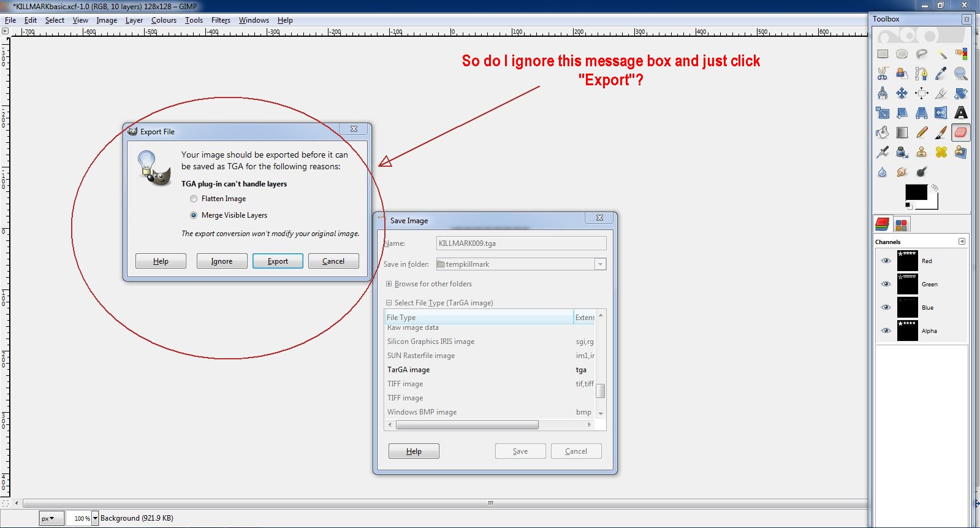
Task: Select the Blur/Sharpen droplet tool
Action: click(883, 172)
